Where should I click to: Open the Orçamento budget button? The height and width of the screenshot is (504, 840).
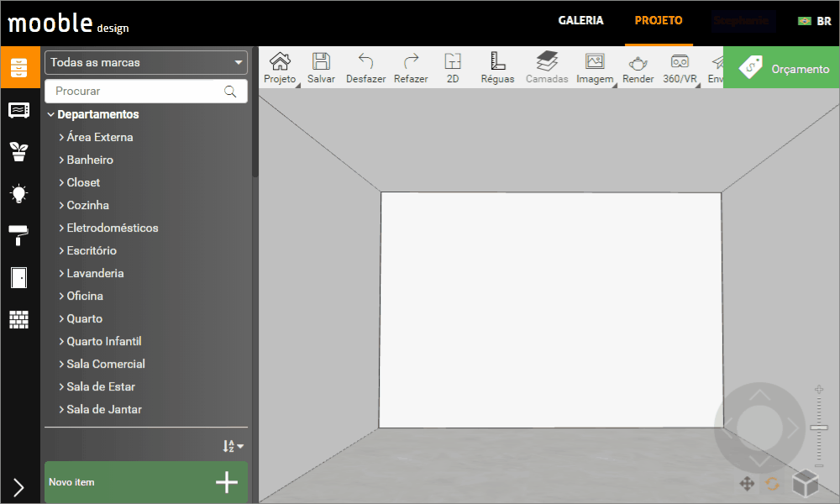(781, 67)
